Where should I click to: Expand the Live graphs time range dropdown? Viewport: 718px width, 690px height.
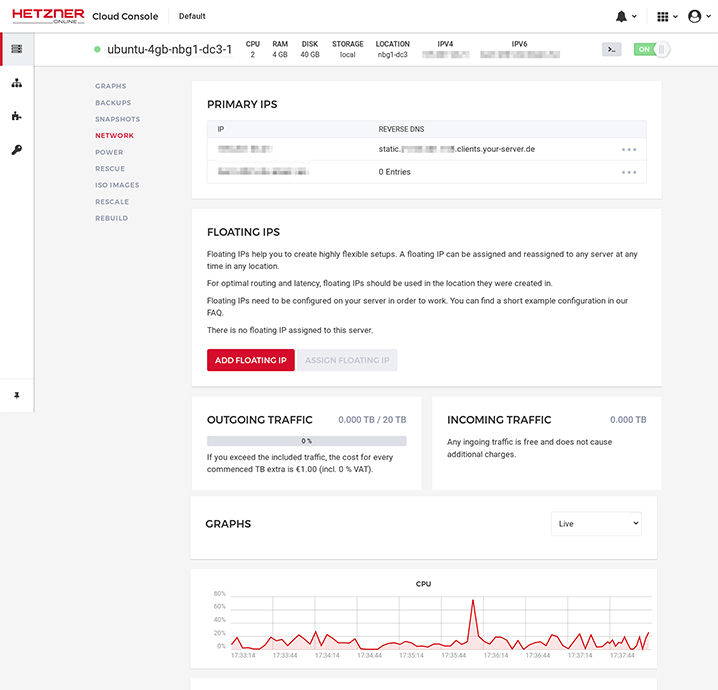point(596,523)
